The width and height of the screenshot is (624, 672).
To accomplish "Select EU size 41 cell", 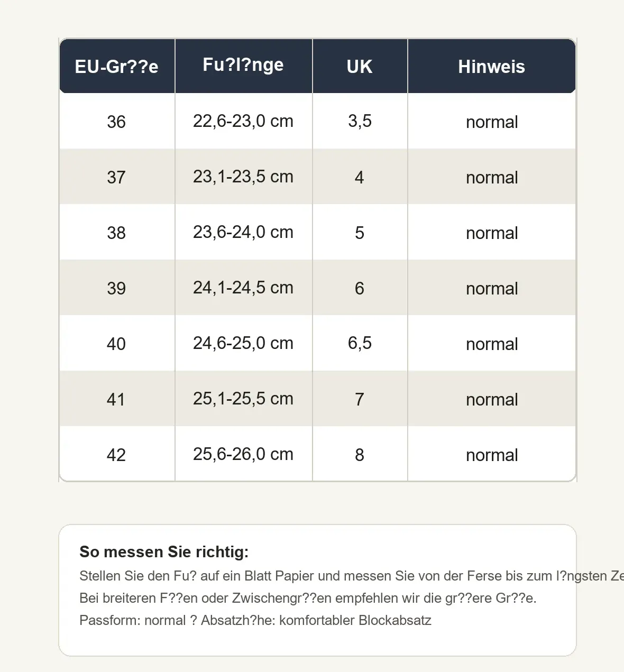I will tap(117, 399).
